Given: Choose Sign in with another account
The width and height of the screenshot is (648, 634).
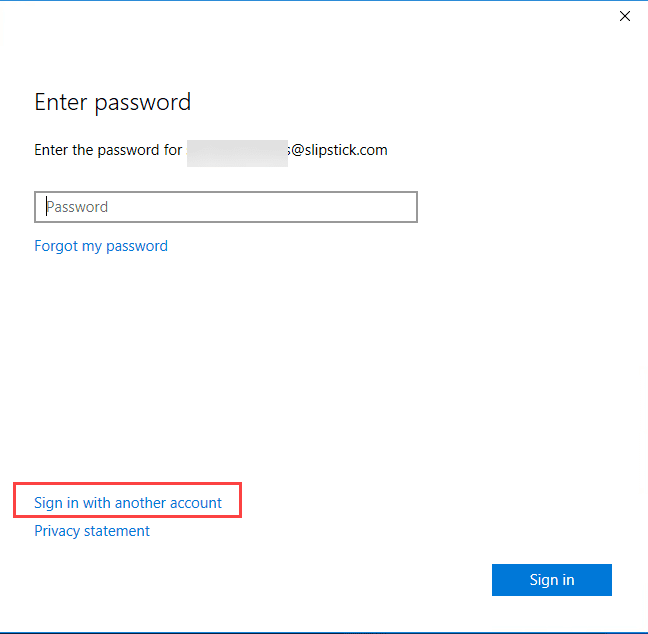Looking at the screenshot, I should [128, 503].
